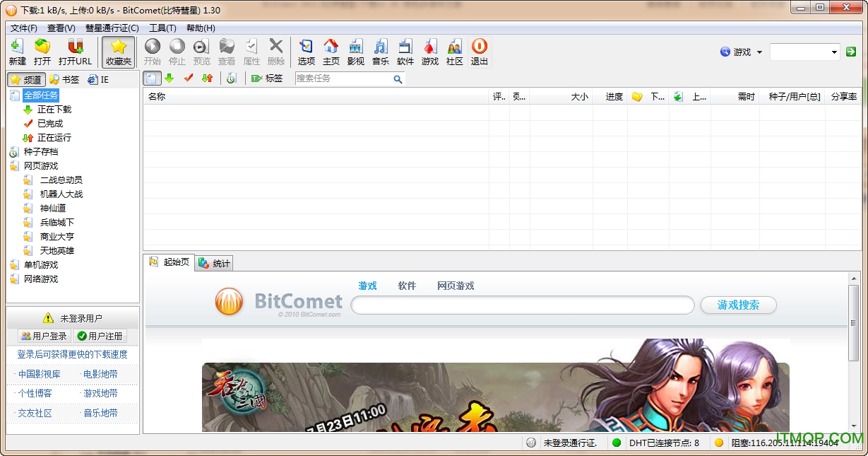Switch to the 统计 statistics tab
This screenshot has width=868, height=456.
coord(214,264)
